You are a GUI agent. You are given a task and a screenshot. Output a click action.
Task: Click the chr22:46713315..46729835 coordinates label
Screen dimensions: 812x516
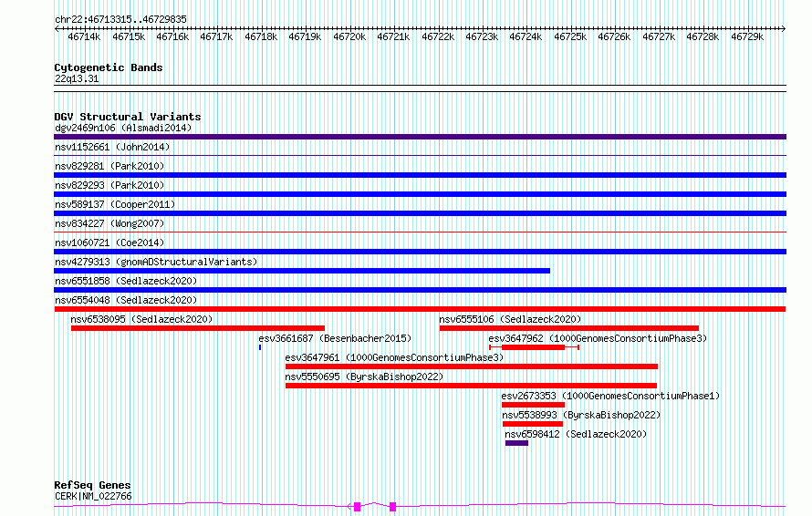coord(120,19)
